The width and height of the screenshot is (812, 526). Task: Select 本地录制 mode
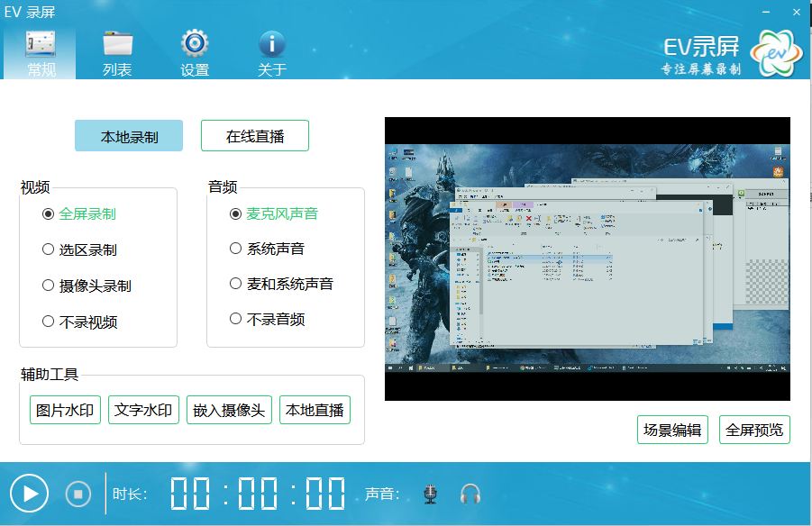point(129,136)
